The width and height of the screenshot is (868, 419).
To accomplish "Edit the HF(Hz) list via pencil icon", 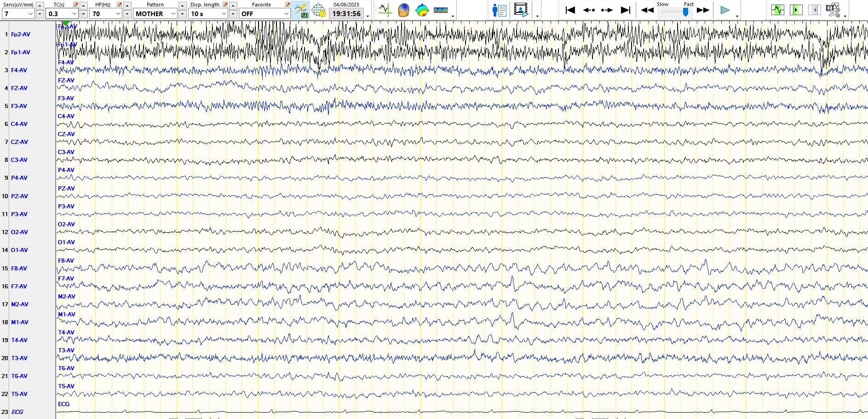I will [120, 5].
